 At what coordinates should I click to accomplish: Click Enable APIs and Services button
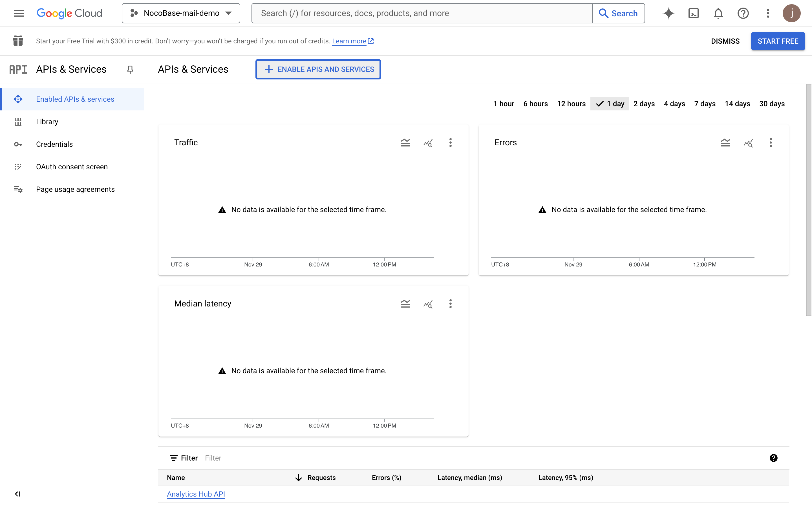click(x=318, y=69)
